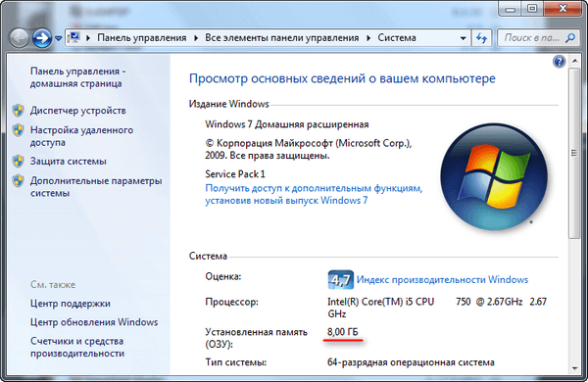Click shield icon beside Настройка удаленного доступа
The height and width of the screenshot is (382, 588).
(18, 130)
